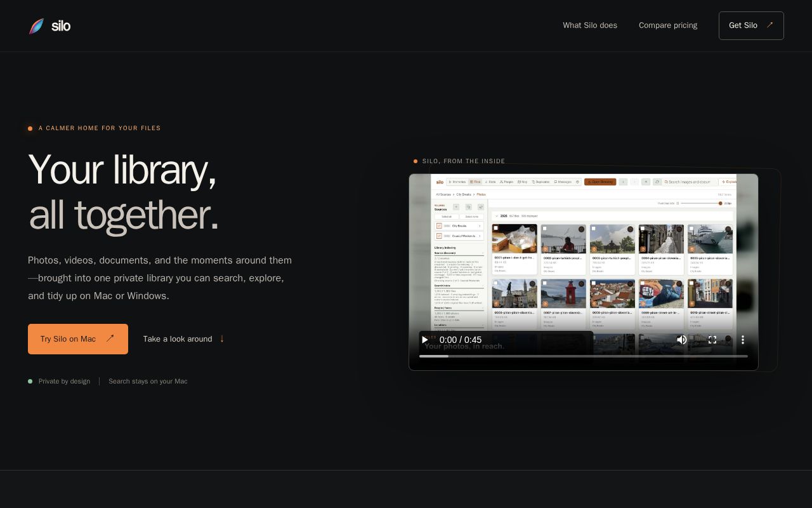
Task: Click the paragraph starting Photos, videos, documents
Action: coord(160,278)
